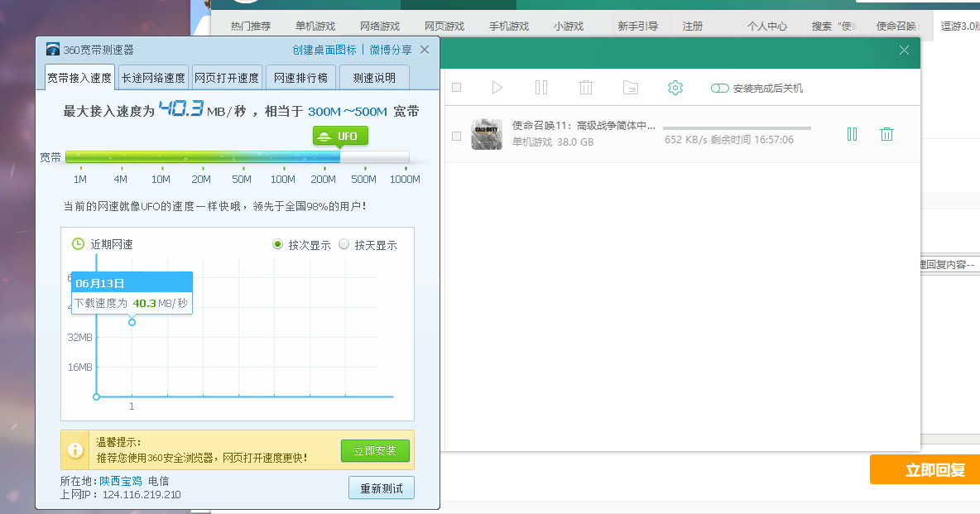Delete the 使命召唤11 download task

pyautogui.click(x=886, y=134)
